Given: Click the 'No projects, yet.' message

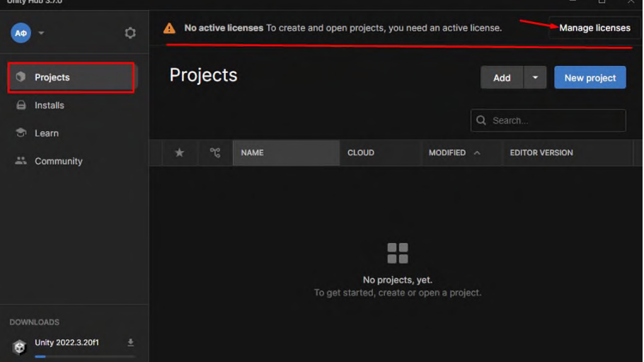Looking at the screenshot, I should 398,280.
